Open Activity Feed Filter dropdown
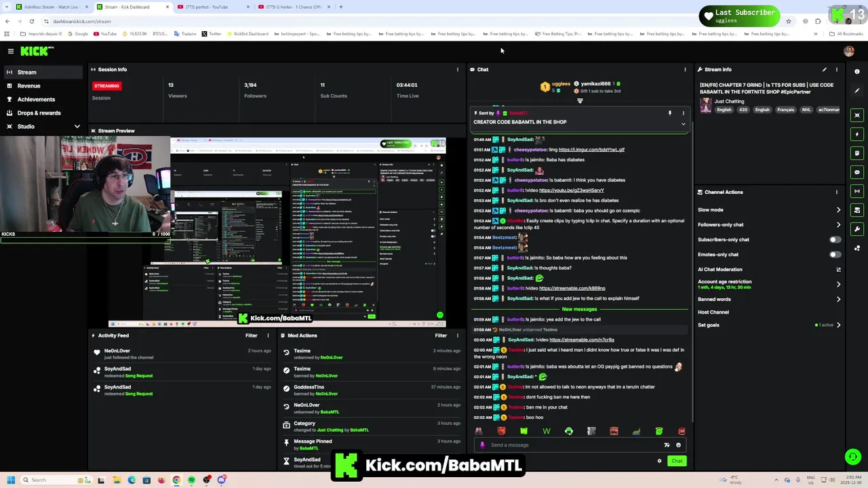The image size is (868, 488). coord(251,335)
